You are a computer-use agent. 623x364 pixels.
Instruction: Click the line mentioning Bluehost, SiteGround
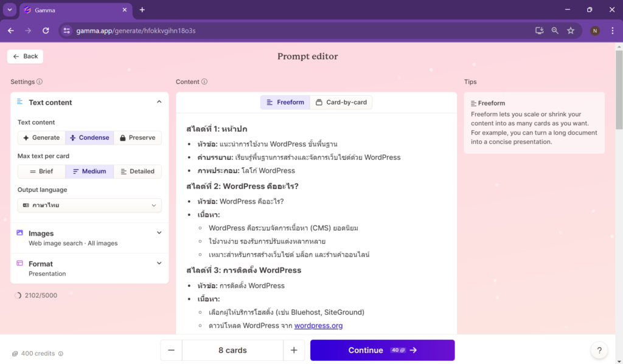(x=287, y=312)
